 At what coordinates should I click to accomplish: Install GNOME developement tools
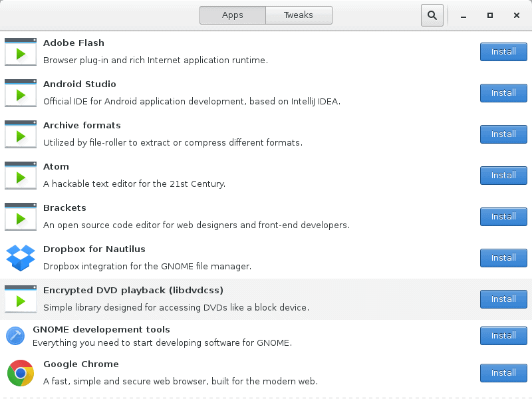pos(503,336)
